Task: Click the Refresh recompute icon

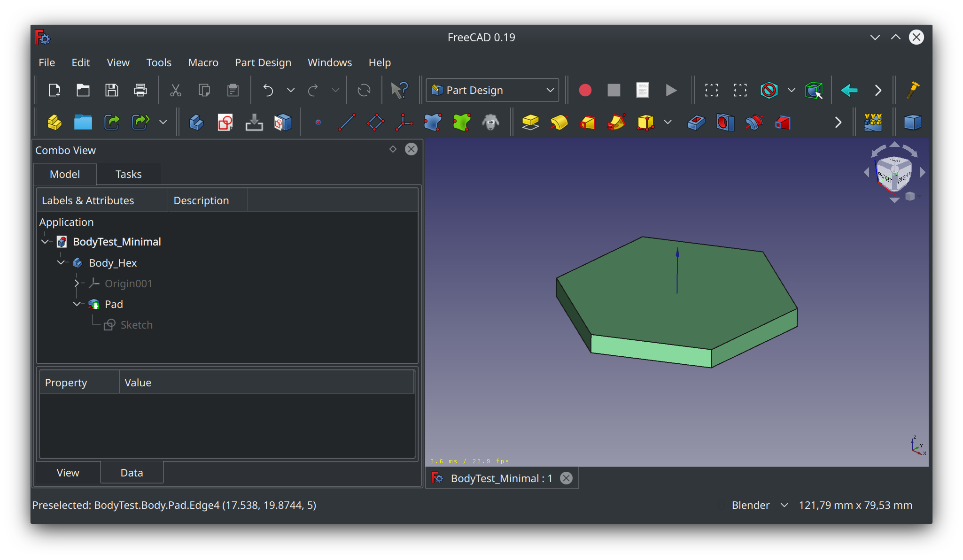Action: click(364, 90)
